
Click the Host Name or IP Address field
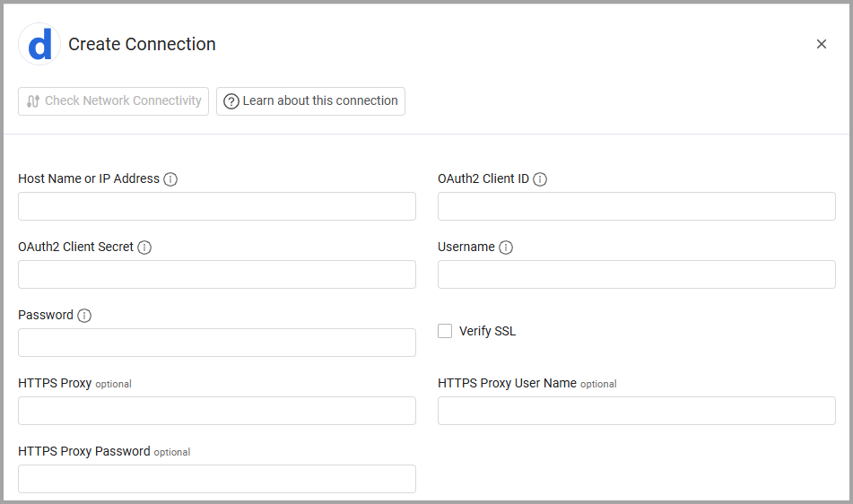pyautogui.click(x=217, y=206)
